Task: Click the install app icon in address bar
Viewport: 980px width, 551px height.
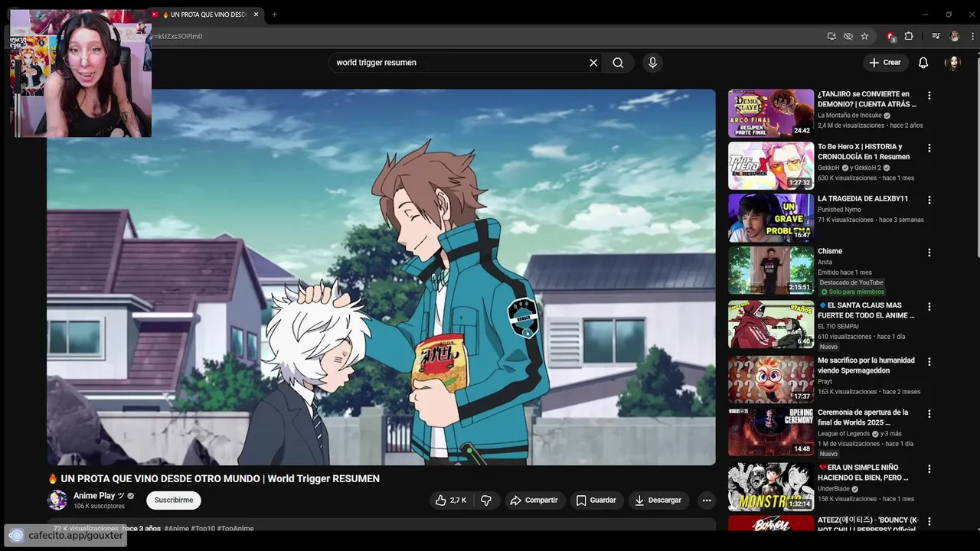Action: pyautogui.click(x=831, y=36)
